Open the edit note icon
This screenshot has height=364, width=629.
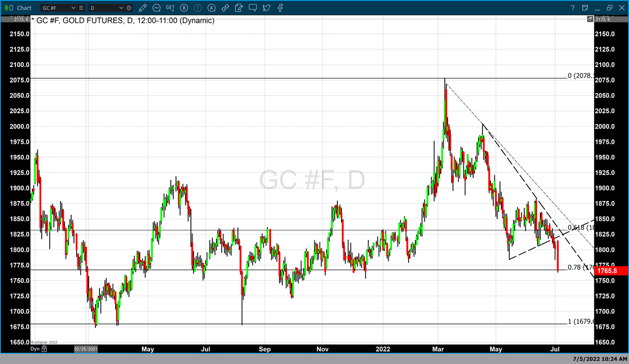239,8
